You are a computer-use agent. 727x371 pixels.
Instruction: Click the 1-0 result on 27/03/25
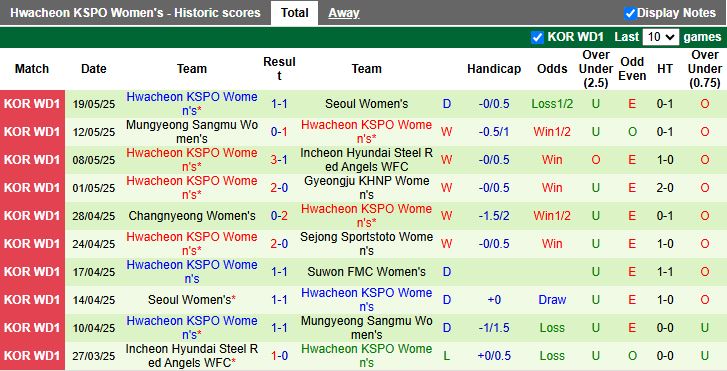(x=279, y=356)
